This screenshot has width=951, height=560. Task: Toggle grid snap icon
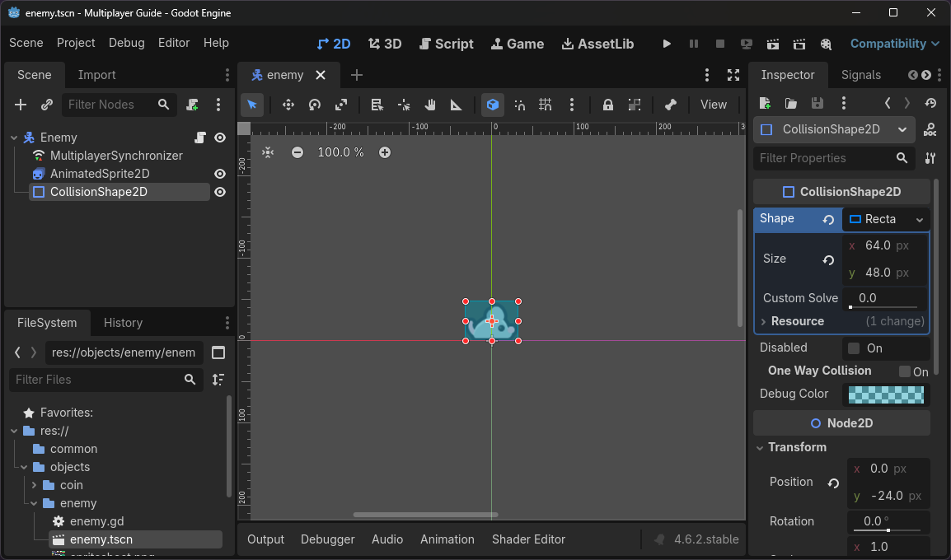[546, 105]
